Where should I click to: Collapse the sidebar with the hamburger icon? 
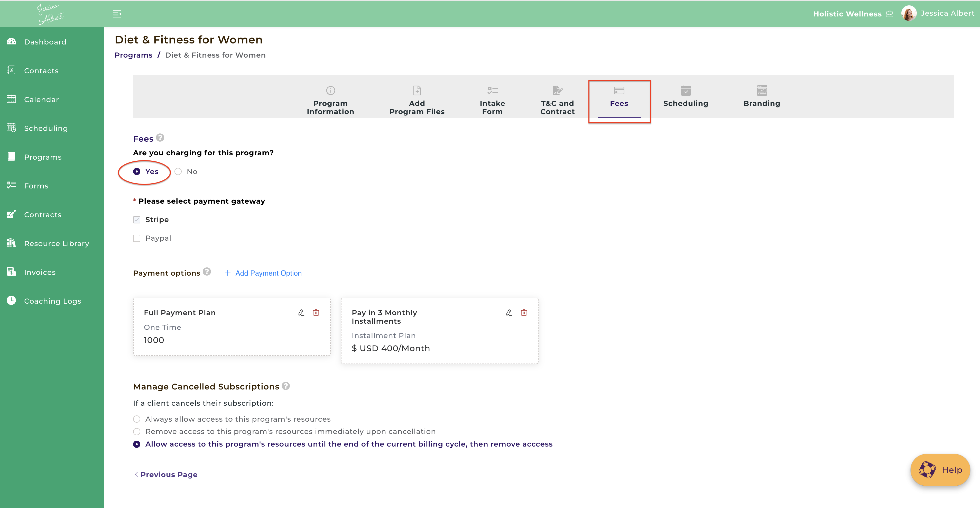click(117, 14)
